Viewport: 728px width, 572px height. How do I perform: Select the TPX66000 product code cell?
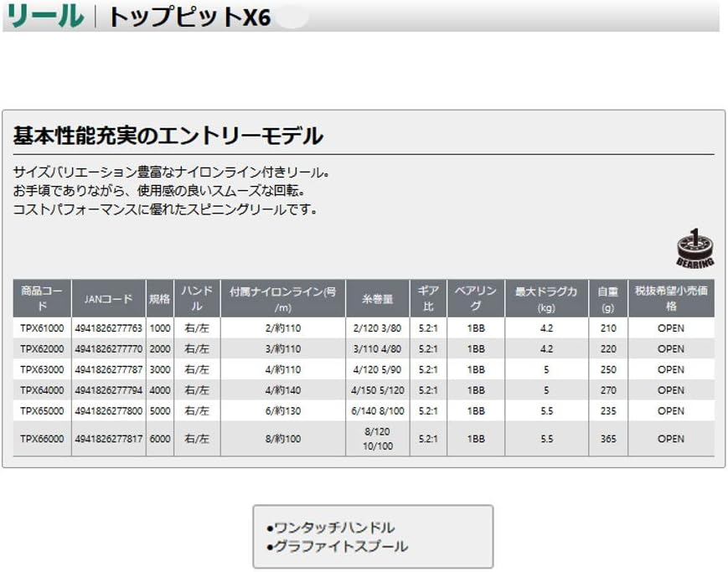41,439
